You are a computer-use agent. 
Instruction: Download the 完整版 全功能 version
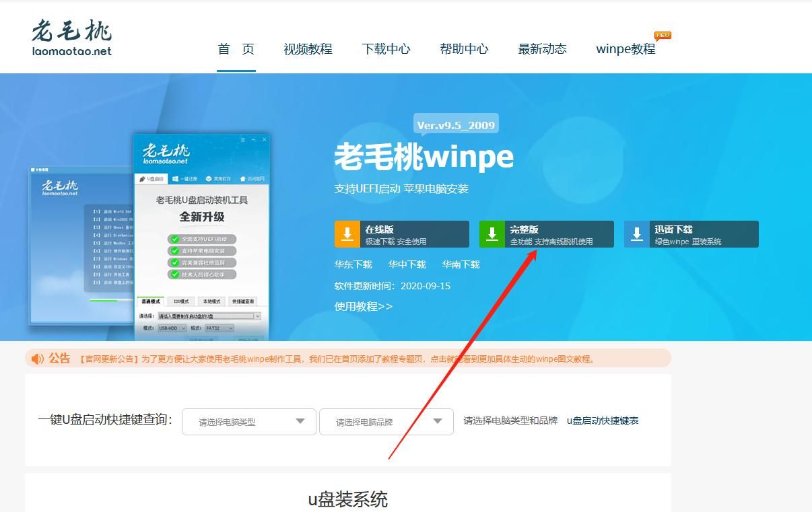point(547,234)
